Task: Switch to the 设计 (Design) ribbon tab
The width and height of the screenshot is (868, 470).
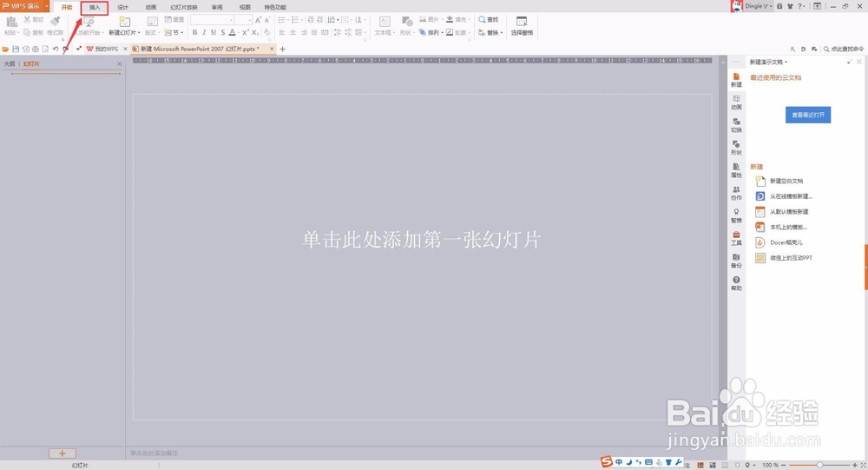Action: tap(123, 7)
